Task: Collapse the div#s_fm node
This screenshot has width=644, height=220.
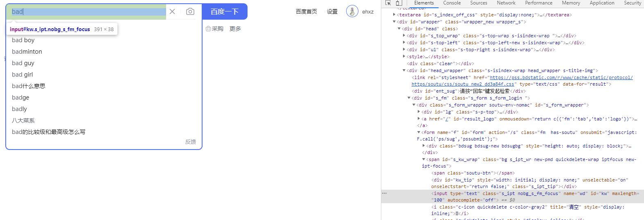Action: click(409, 98)
